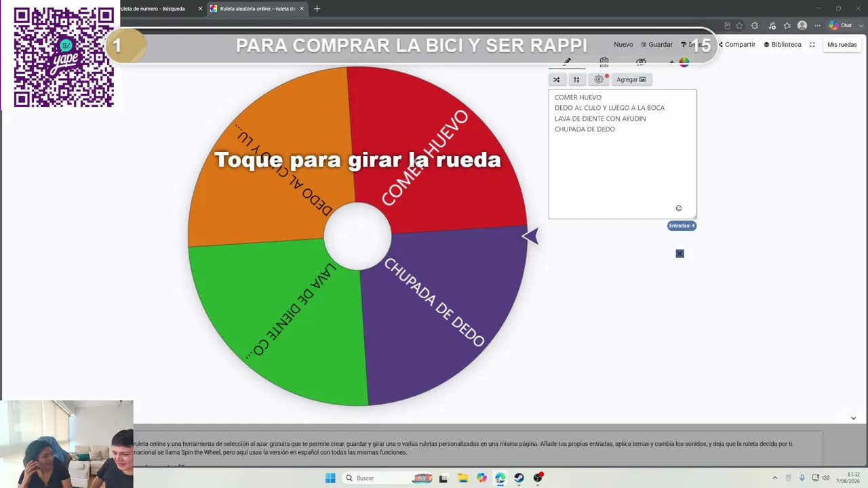Close the small X box below entries
Screen dimensions: 868x488
click(x=680, y=253)
